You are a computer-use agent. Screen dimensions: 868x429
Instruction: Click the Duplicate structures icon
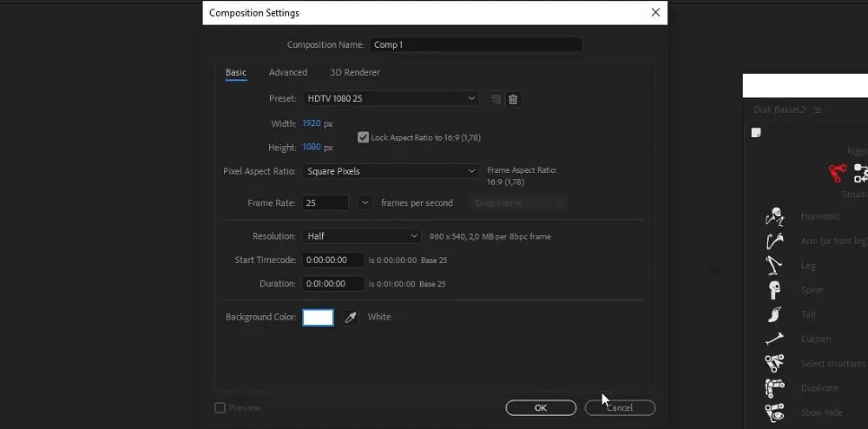(774, 387)
